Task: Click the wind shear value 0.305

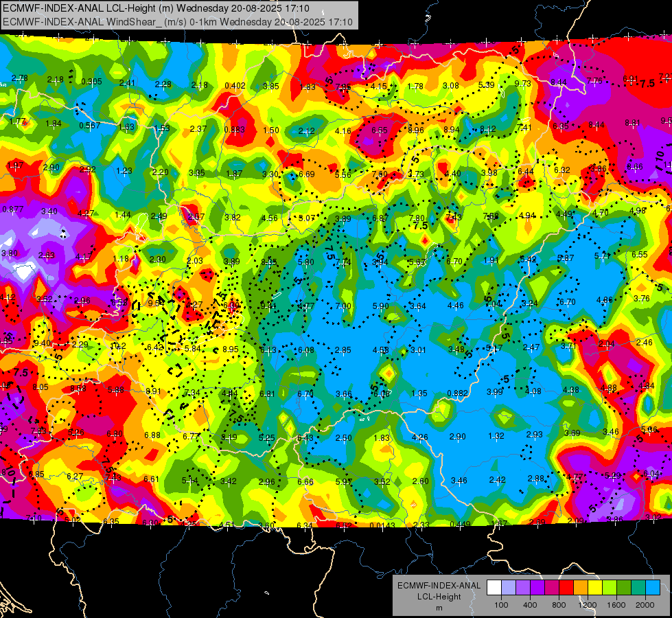Action: tap(91, 82)
